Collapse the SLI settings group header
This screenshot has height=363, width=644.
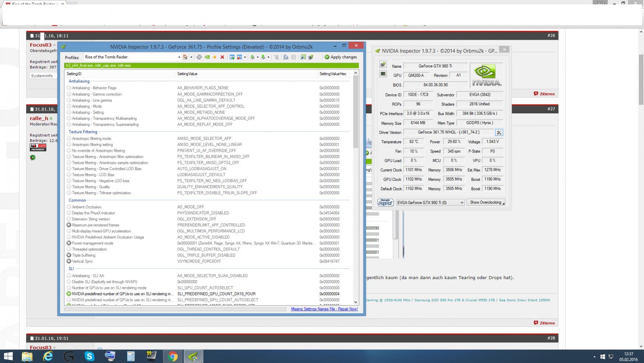coord(71,269)
